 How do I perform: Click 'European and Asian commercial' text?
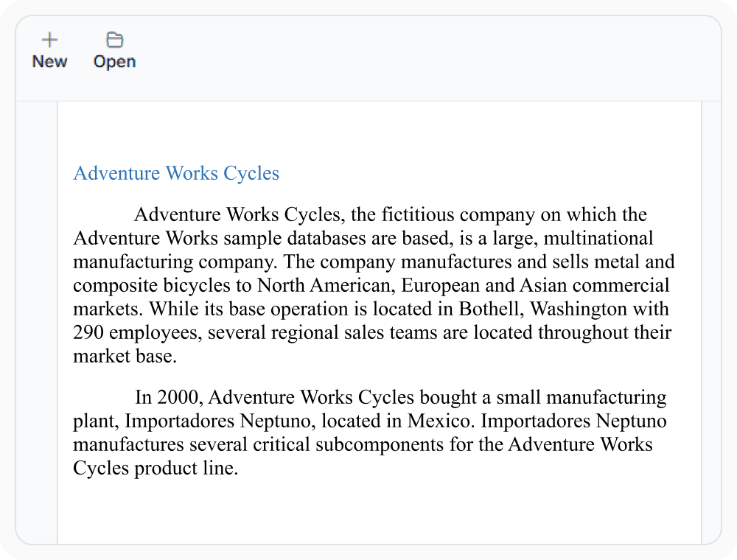pyautogui.click(x=535, y=286)
